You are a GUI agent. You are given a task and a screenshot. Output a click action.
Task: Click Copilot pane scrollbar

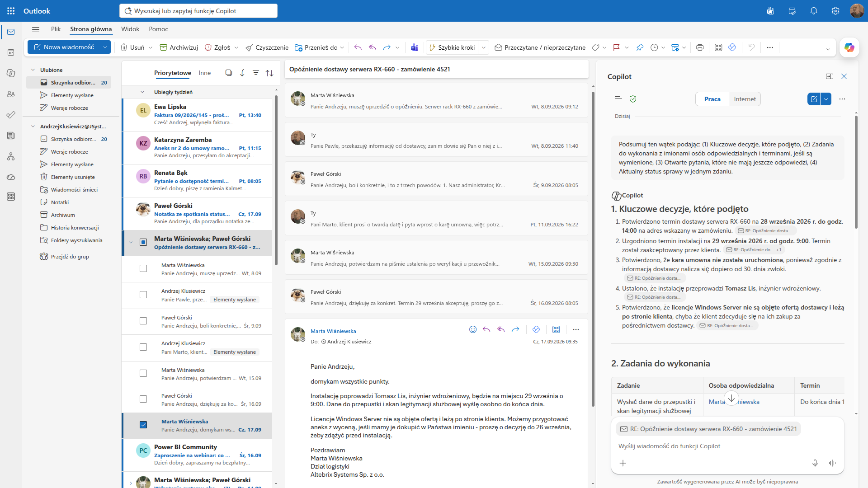pyautogui.click(x=856, y=172)
